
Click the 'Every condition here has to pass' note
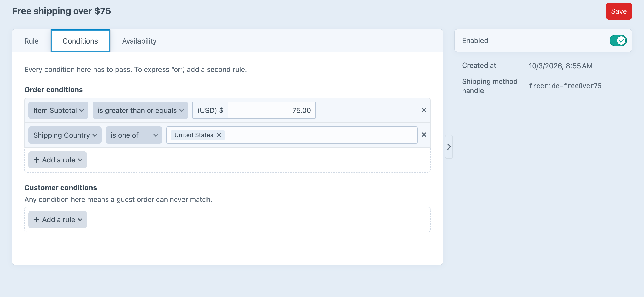[x=135, y=69]
